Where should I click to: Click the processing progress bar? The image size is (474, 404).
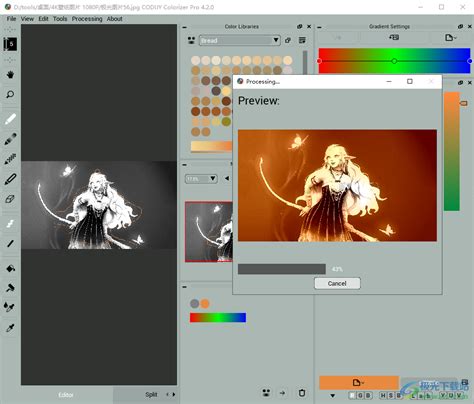(282, 269)
